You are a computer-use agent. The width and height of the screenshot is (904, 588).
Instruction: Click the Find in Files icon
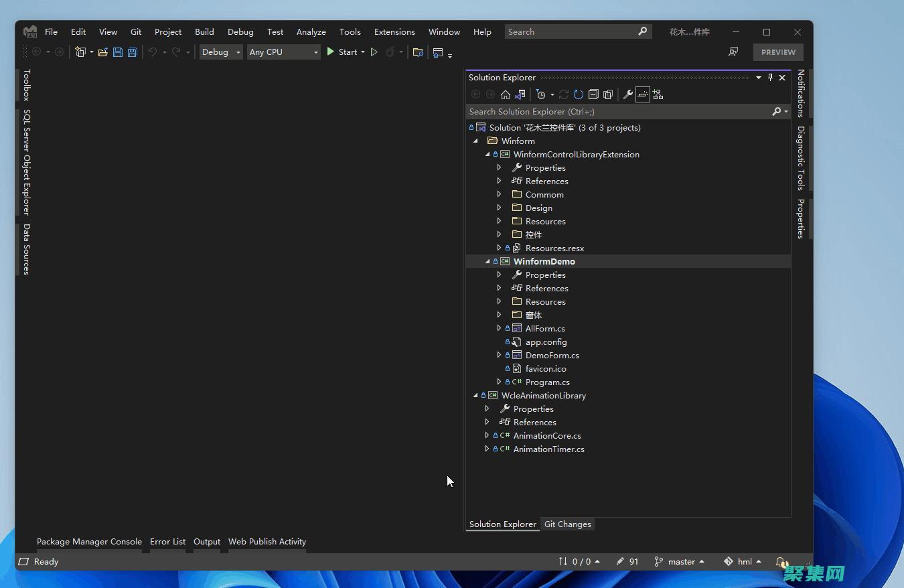pyautogui.click(x=418, y=52)
